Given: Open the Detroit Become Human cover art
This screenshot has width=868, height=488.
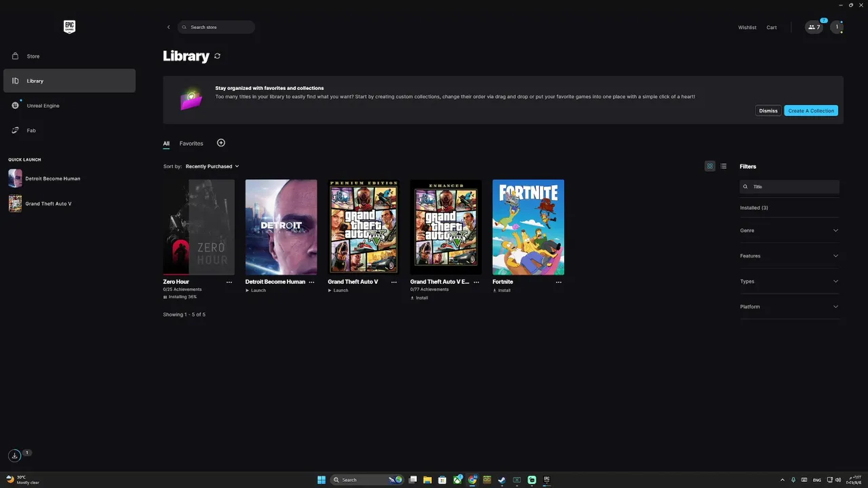Looking at the screenshot, I should (x=281, y=227).
